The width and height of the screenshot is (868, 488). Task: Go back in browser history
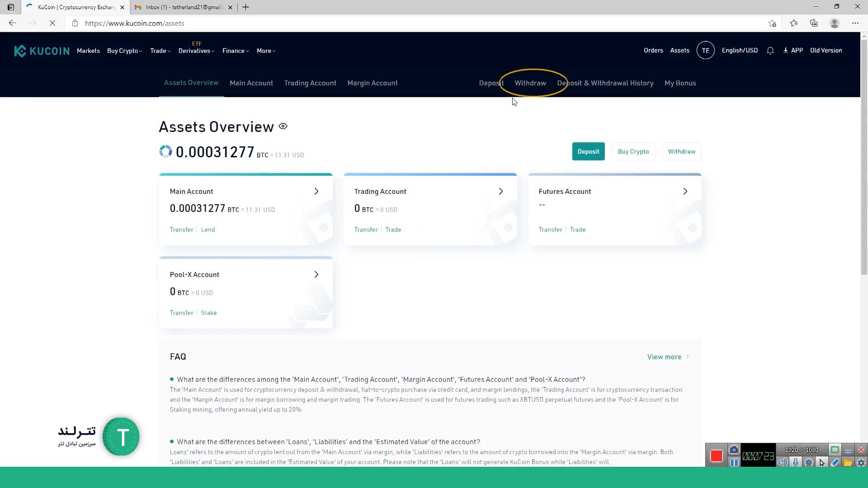(13, 23)
